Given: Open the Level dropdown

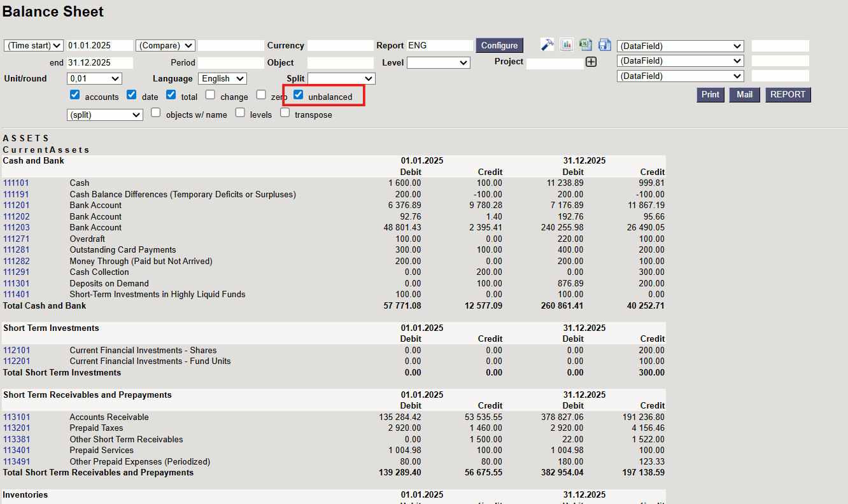Looking at the screenshot, I should click(x=438, y=63).
